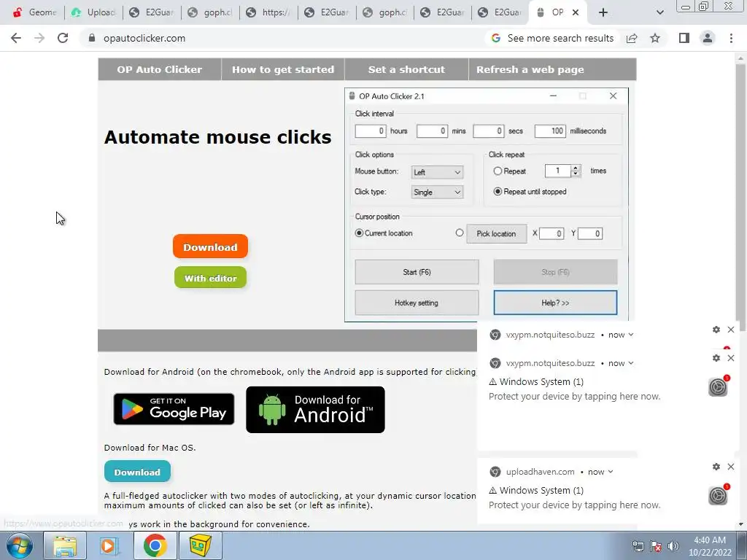Select Repeat until stopped option

tap(498, 192)
